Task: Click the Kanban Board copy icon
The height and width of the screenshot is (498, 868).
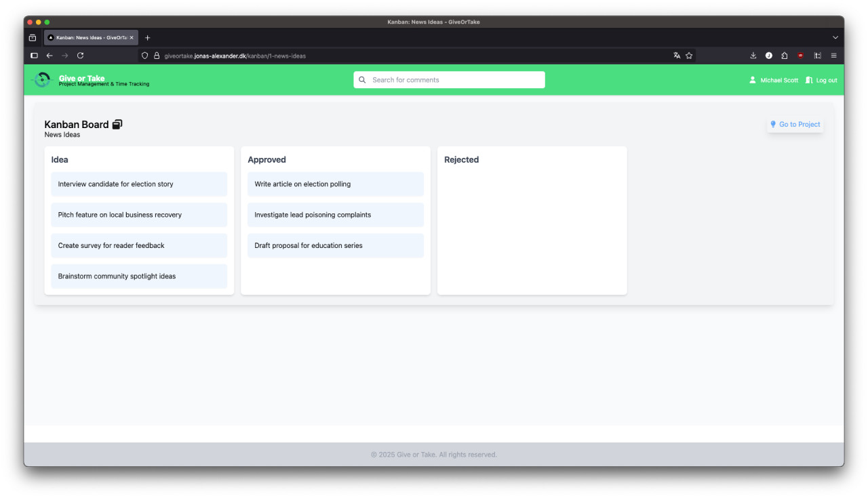Action: [x=117, y=125]
